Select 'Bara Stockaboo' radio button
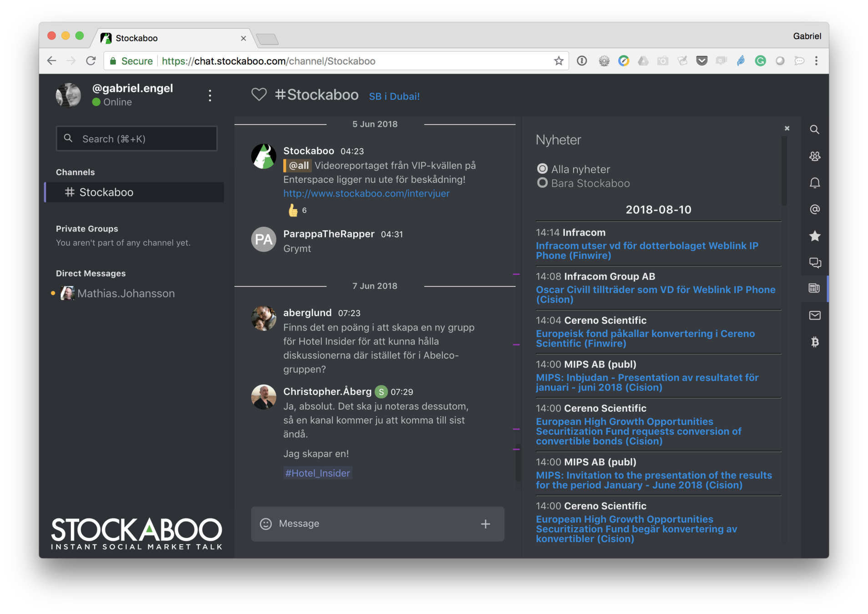The height and width of the screenshot is (614, 868). coord(542,183)
